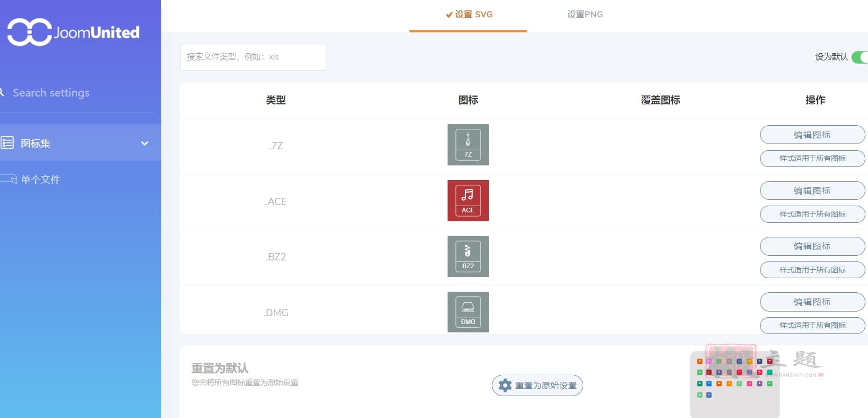Click the .BZ2 type label

276,257
